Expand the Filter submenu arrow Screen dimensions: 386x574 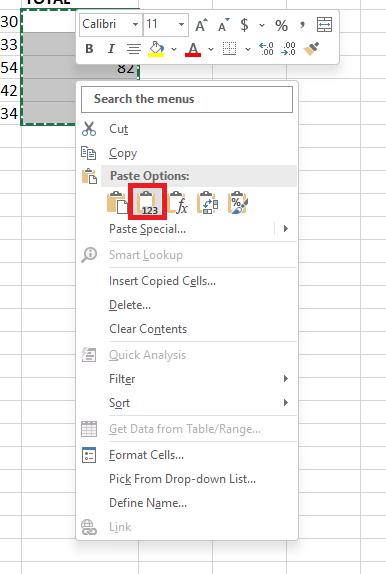[286, 379]
